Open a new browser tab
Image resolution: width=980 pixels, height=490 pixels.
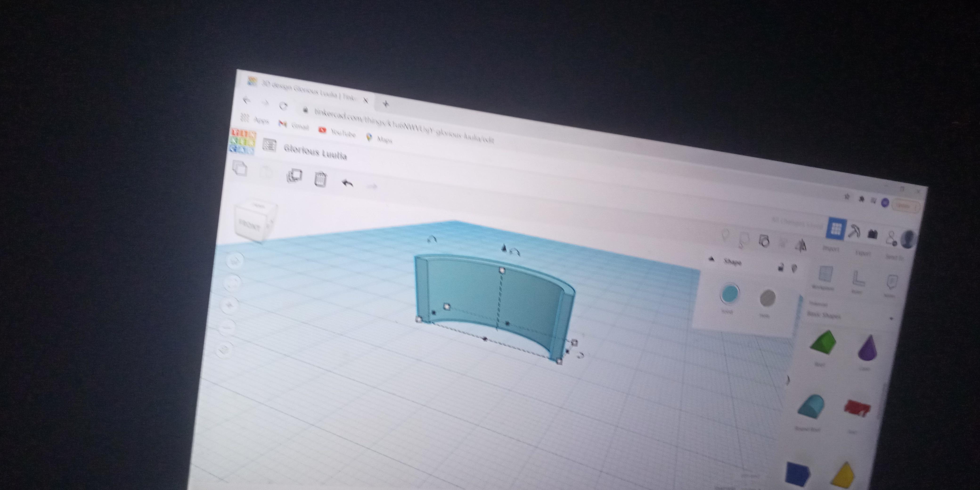pyautogui.click(x=386, y=103)
